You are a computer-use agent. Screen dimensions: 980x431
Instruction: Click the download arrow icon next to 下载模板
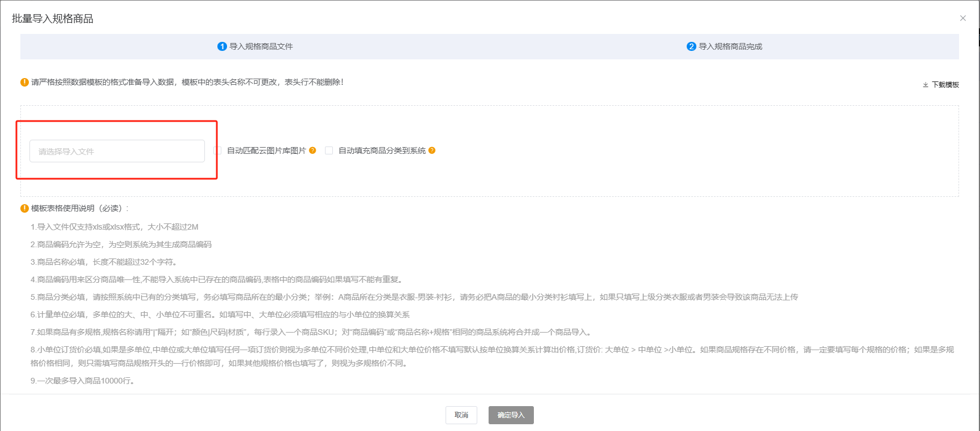pyautogui.click(x=926, y=85)
